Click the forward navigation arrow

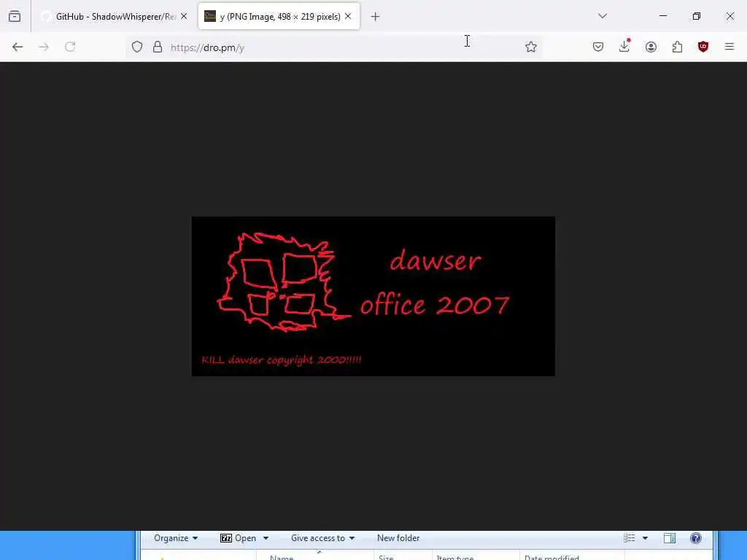(44, 47)
